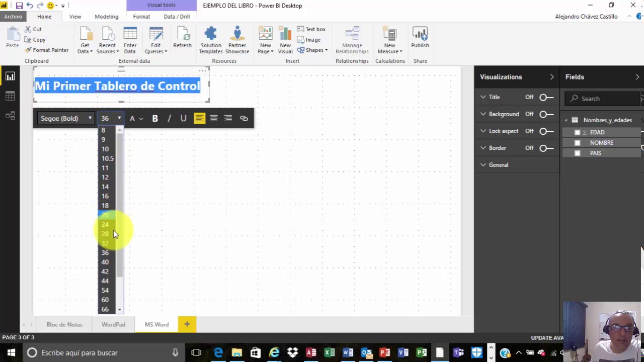
Task: Check the PAIS field checkbox
Action: click(577, 153)
